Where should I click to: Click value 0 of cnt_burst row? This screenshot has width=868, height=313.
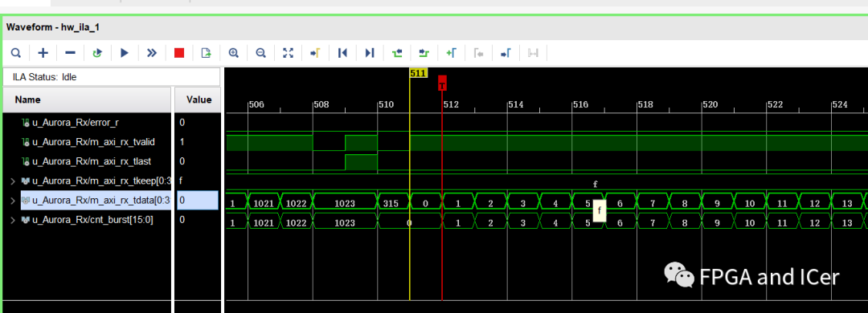pos(182,220)
